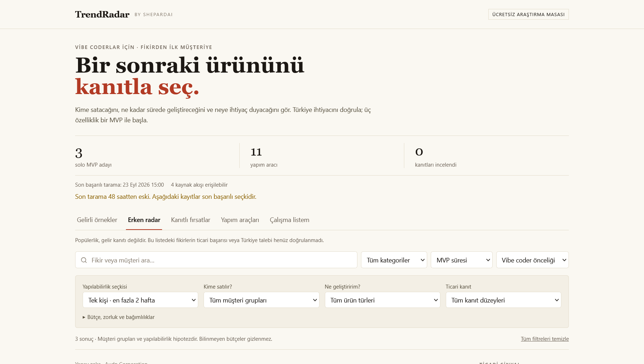Click the 4 kaynak akışı erişilebilir text

click(199, 185)
